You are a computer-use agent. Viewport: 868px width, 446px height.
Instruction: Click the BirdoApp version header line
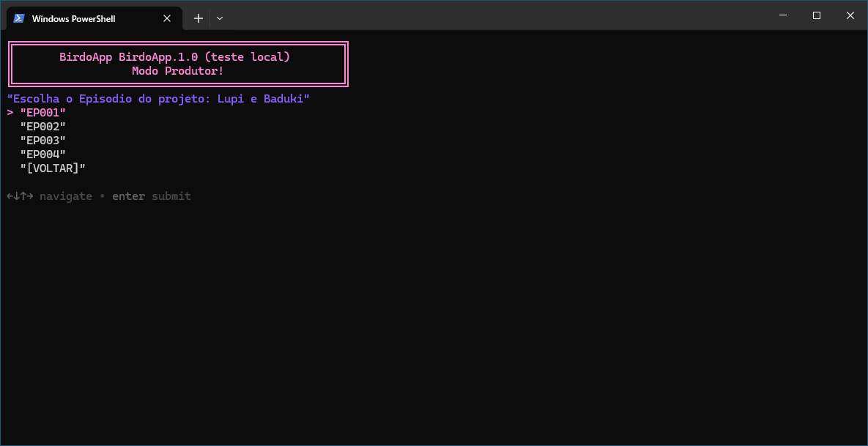coord(175,57)
